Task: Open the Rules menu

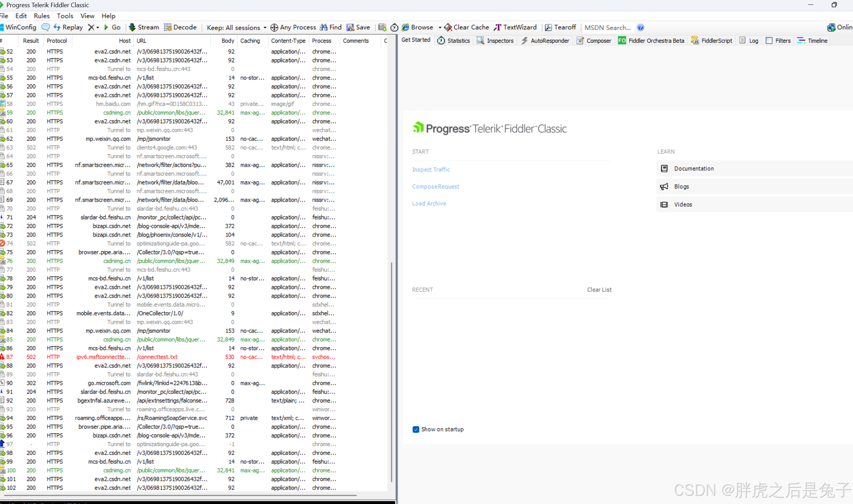Action: (41, 16)
